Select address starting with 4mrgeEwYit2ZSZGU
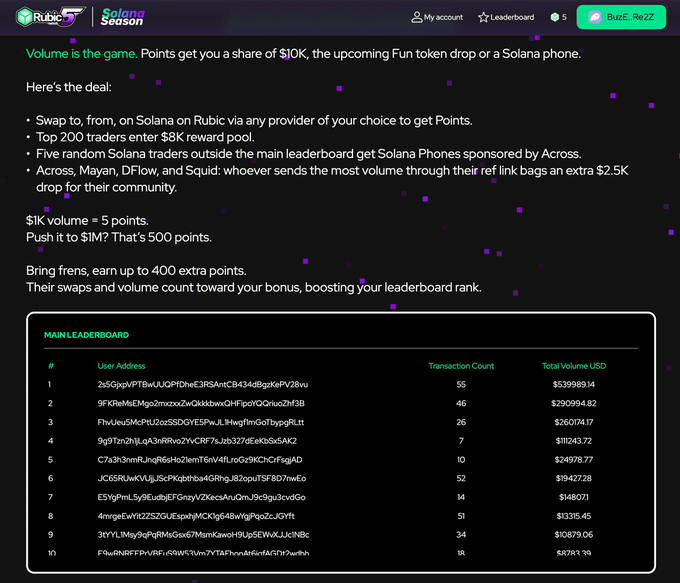 click(196, 516)
